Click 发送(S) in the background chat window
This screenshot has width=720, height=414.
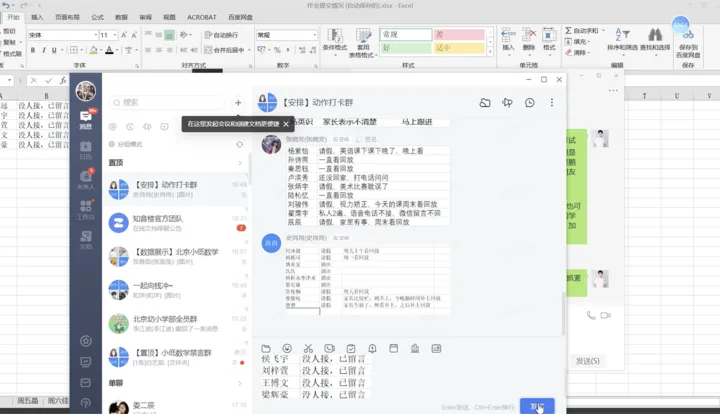coord(588,361)
